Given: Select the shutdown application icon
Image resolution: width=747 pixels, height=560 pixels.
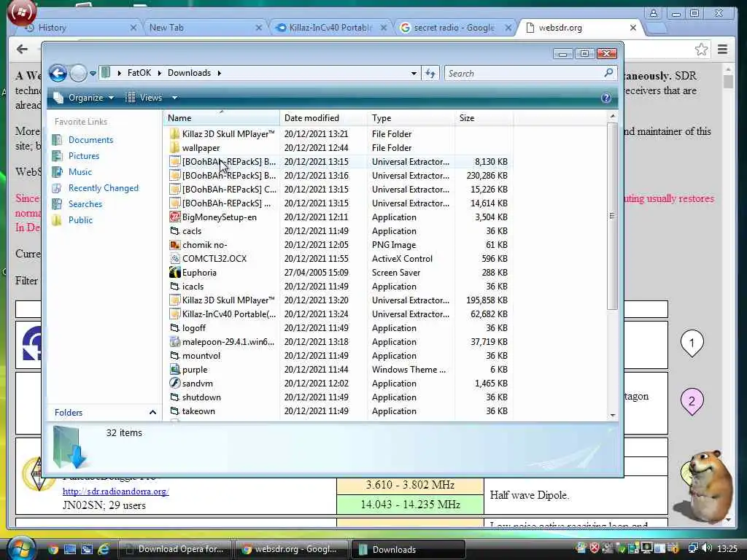Looking at the screenshot, I should click(175, 397).
